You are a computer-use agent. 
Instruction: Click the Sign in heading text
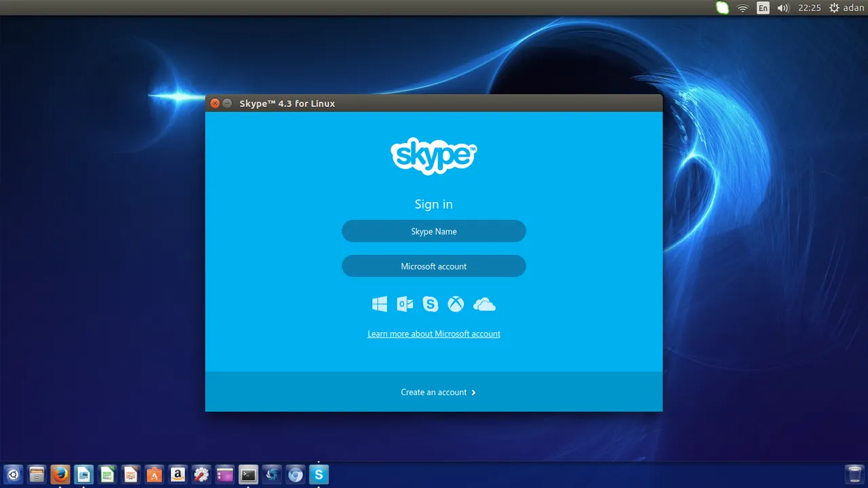[x=434, y=204]
